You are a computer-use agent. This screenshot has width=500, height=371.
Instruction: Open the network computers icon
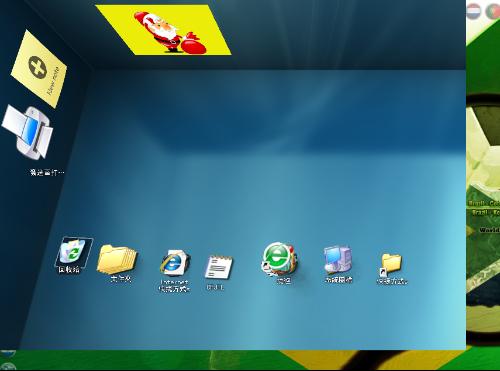pyautogui.click(x=338, y=260)
